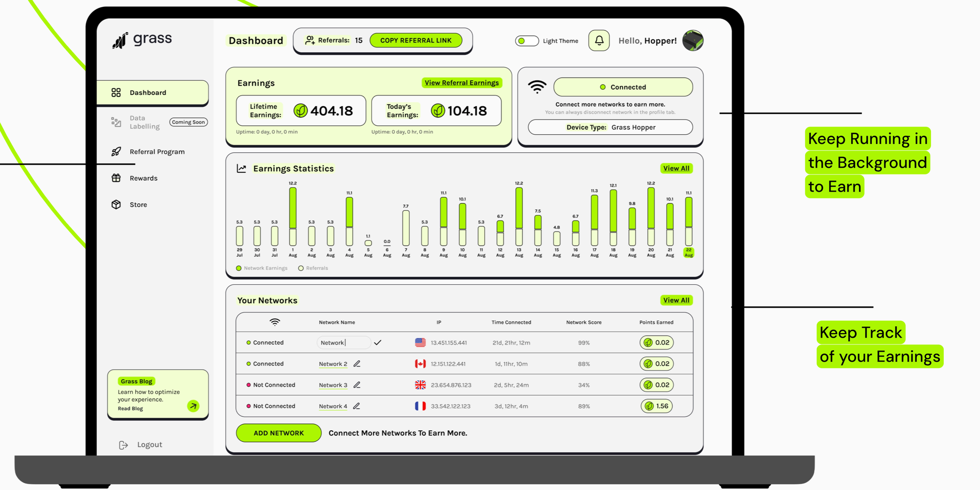Click the Hopper profile avatar

pyautogui.click(x=693, y=41)
